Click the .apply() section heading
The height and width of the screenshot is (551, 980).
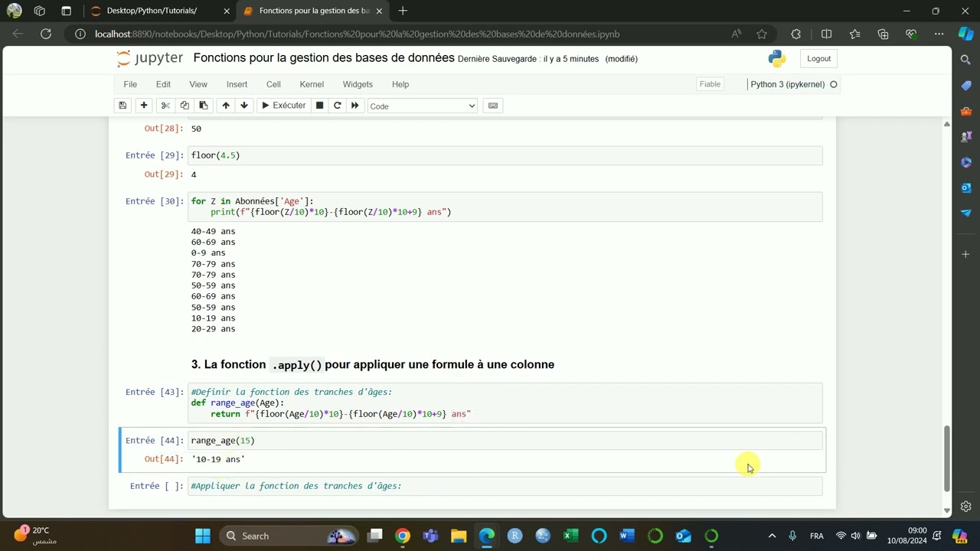[x=373, y=364]
